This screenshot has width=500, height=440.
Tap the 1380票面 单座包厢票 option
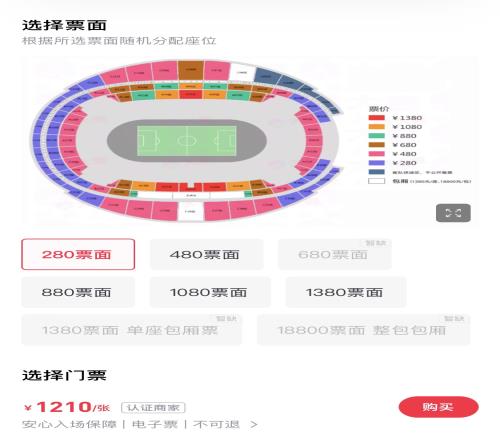coord(131,330)
